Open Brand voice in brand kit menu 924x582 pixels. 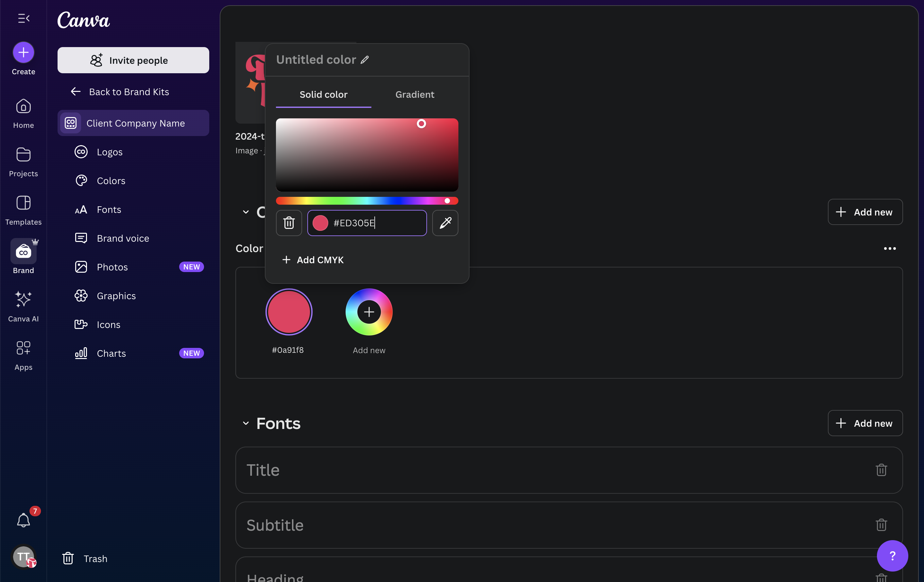[x=133, y=238]
